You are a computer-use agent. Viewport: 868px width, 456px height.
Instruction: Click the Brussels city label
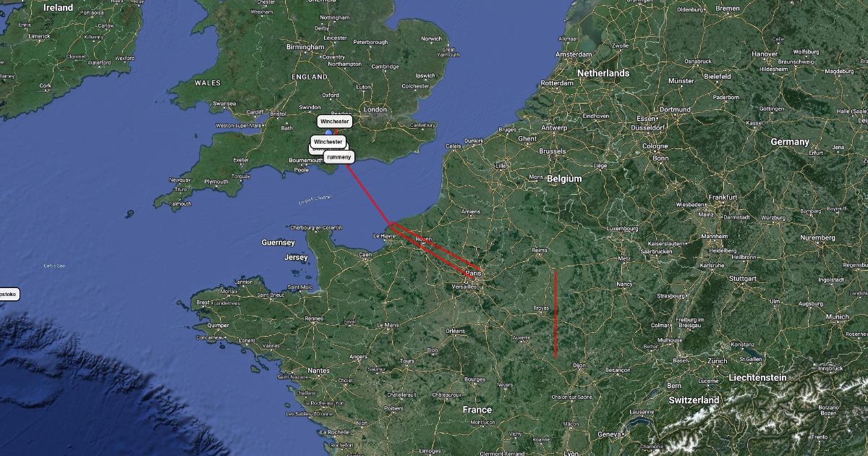point(552,151)
